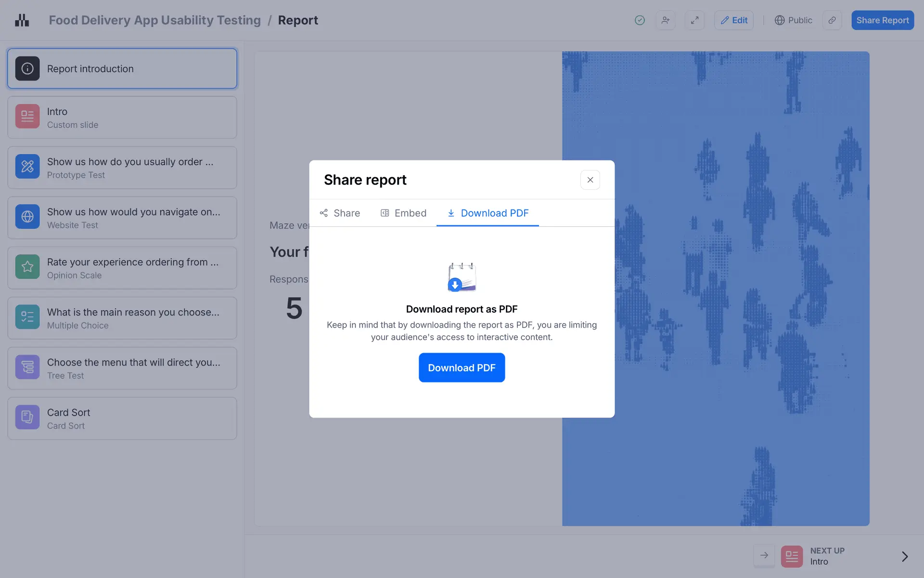Open Food Delivery App Usability Testing breadcrumb

coord(154,20)
